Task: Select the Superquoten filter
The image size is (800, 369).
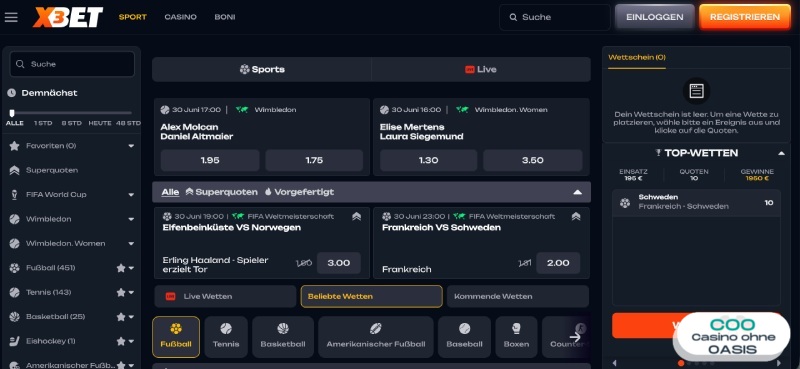Action: (x=221, y=192)
